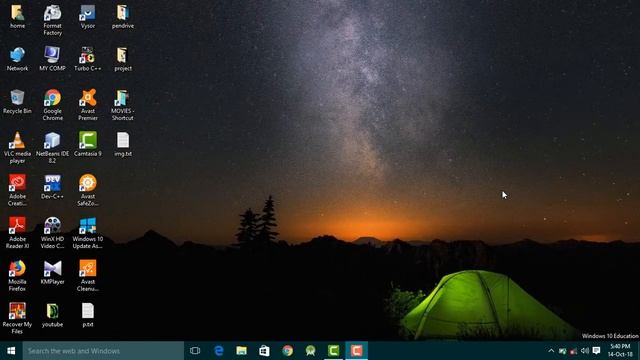This screenshot has height=360, width=640.
Task: Click the green badge taskbar icon
Action: pos(311,351)
